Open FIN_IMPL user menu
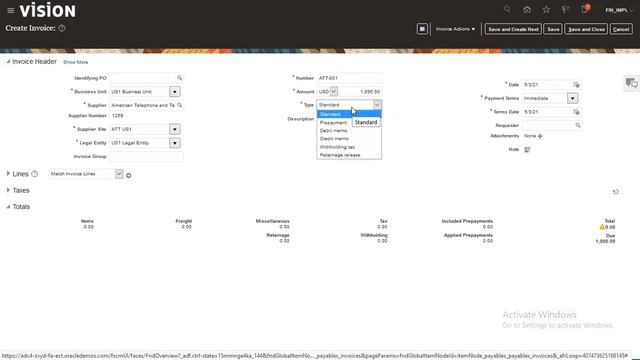 619,10
